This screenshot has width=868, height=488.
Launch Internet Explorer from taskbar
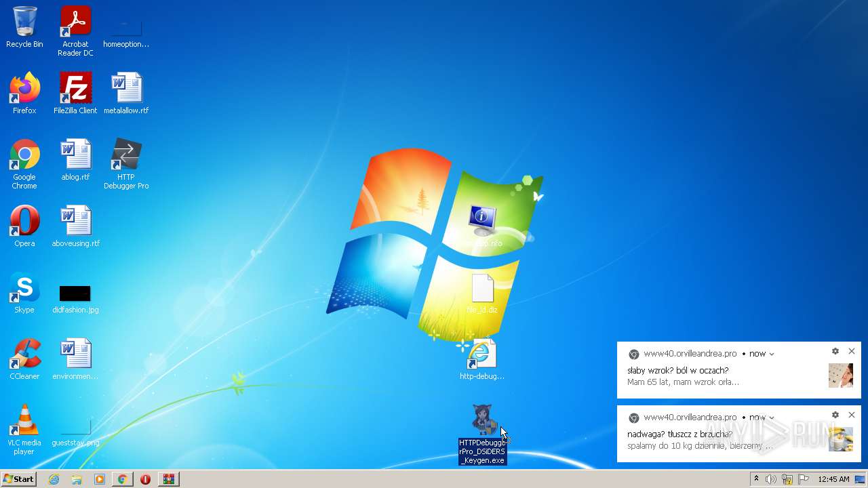coord(54,479)
